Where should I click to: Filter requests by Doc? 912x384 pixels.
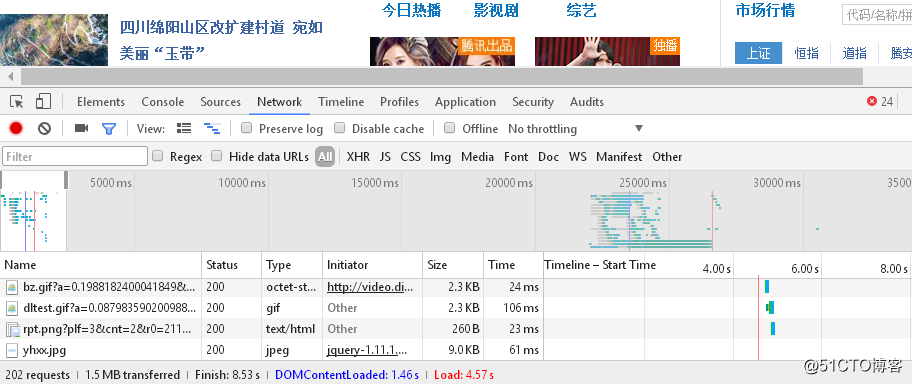[x=548, y=157]
